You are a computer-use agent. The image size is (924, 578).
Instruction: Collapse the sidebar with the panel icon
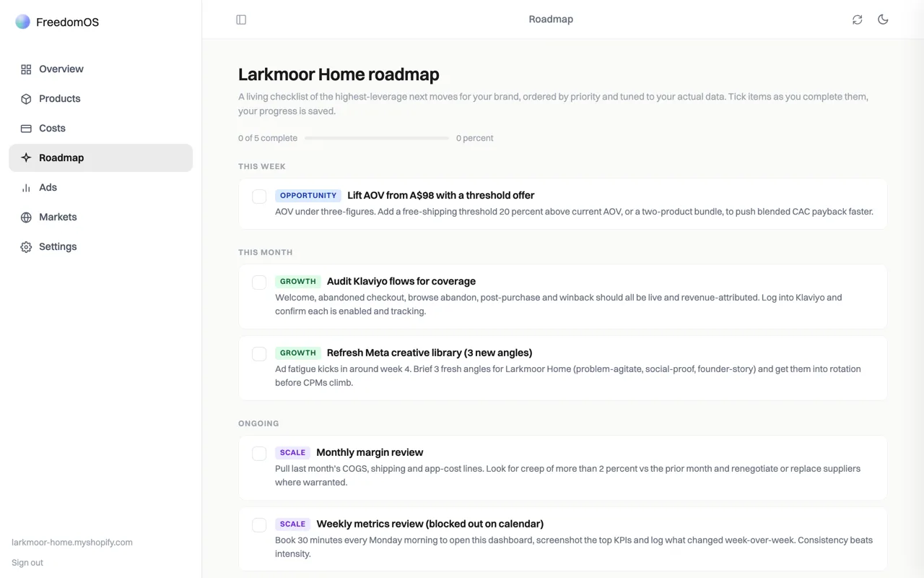241,20
